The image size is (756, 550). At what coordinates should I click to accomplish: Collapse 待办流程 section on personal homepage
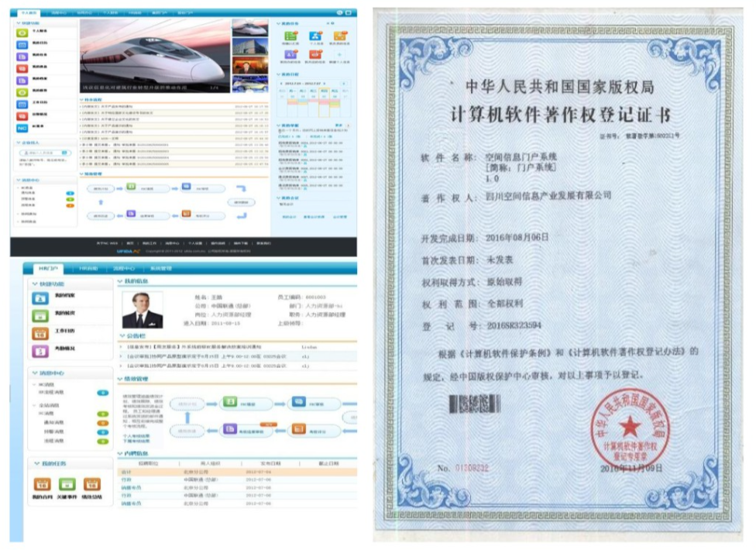click(x=81, y=100)
